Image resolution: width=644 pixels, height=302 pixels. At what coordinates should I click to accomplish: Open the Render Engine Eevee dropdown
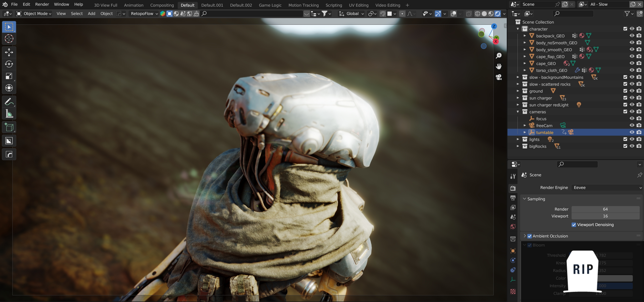[x=607, y=188]
